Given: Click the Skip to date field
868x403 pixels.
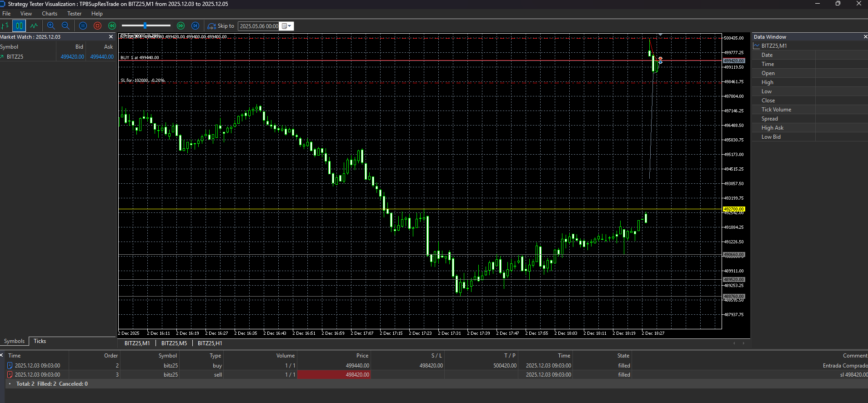Looking at the screenshot, I should [x=259, y=26].
